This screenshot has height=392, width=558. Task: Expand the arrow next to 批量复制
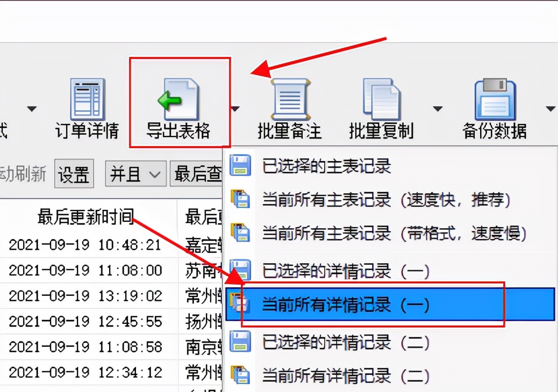pyautogui.click(x=438, y=108)
